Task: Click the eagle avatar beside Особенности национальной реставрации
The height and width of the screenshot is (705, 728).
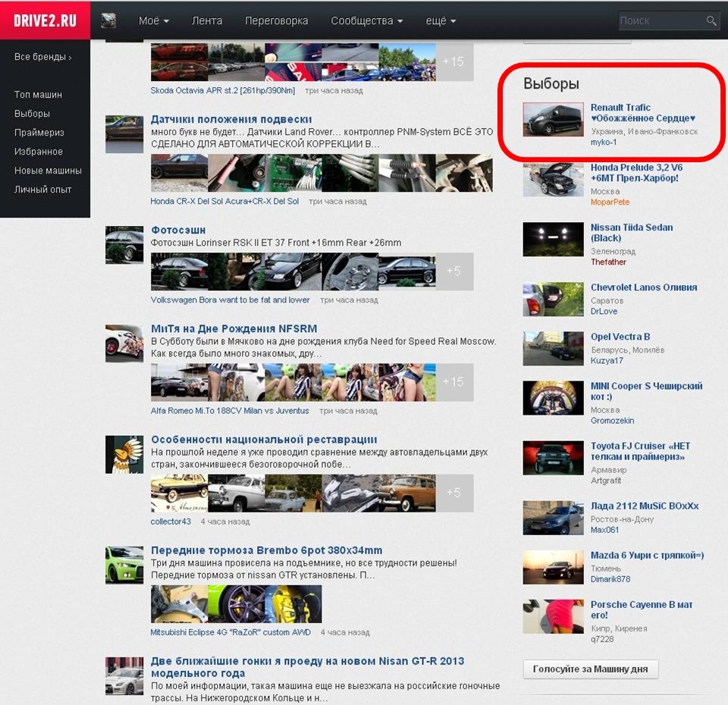Action: (x=124, y=454)
